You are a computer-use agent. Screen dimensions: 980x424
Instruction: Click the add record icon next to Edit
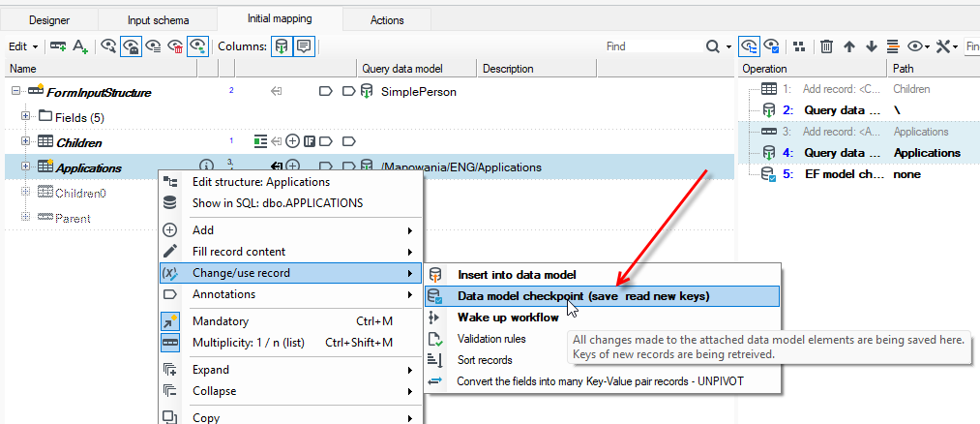(59, 45)
